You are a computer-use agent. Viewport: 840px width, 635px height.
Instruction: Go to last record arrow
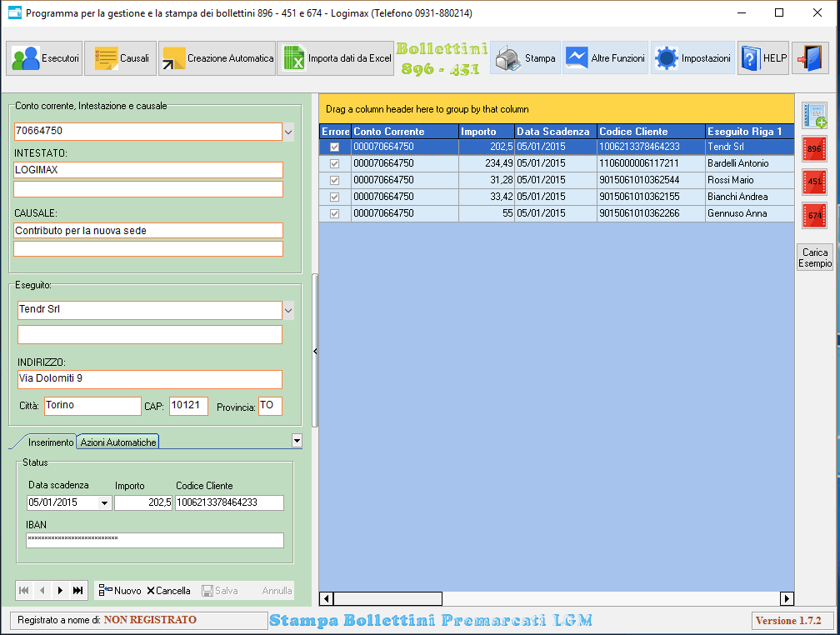tap(78, 591)
